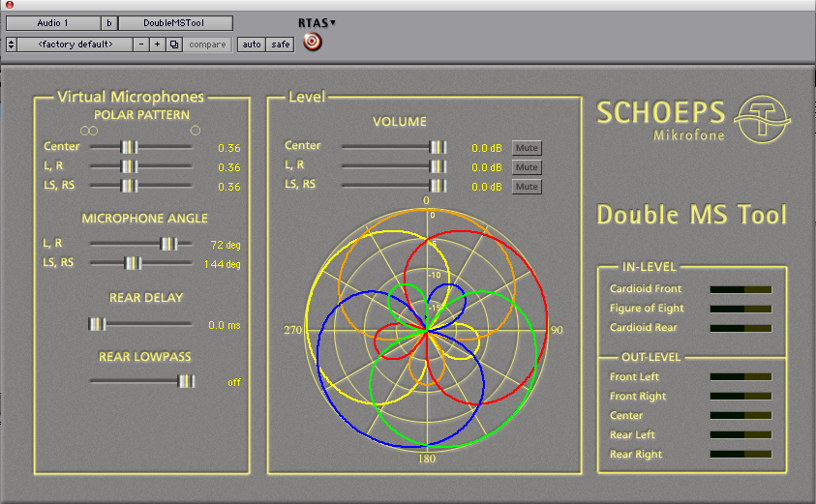This screenshot has width=816, height=504.
Task: Click the Schoeps Mikrofone logo emblem
Action: 763,119
